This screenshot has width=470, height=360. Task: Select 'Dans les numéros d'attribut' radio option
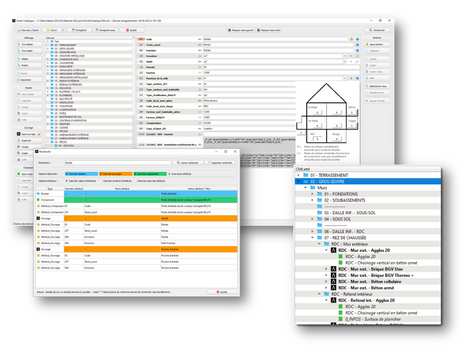(101, 181)
